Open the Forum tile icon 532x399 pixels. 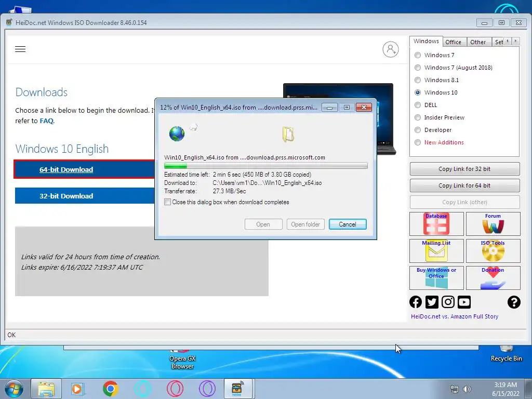(493, 224)
